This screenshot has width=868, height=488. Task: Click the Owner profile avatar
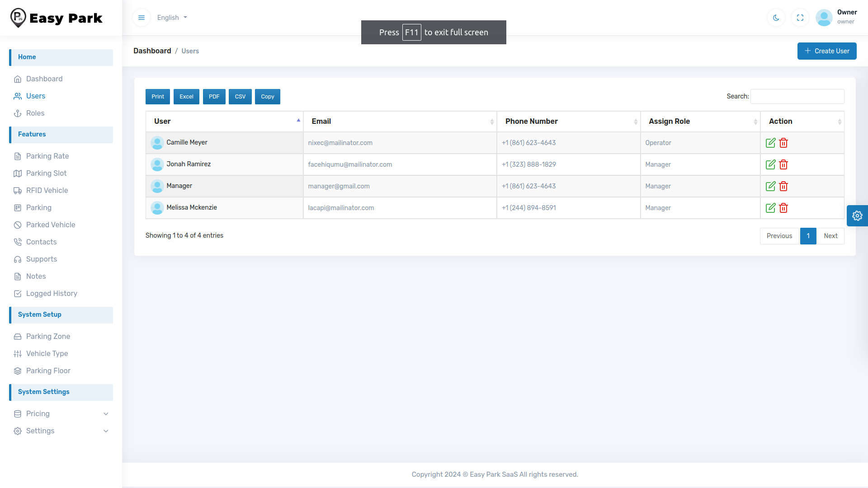[824, 18]
